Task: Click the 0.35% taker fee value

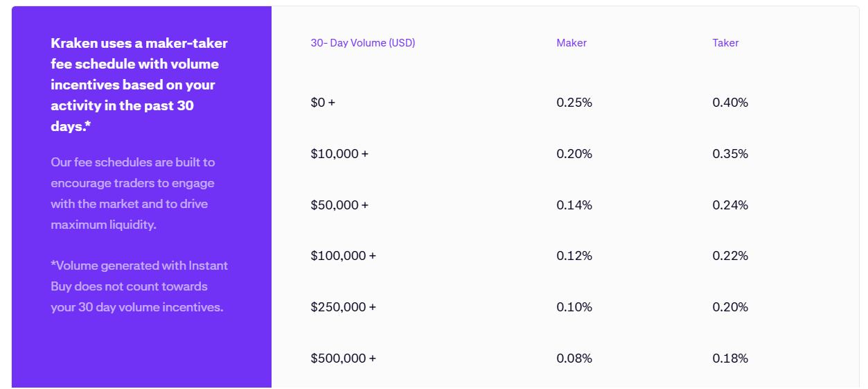Action: 730,154
